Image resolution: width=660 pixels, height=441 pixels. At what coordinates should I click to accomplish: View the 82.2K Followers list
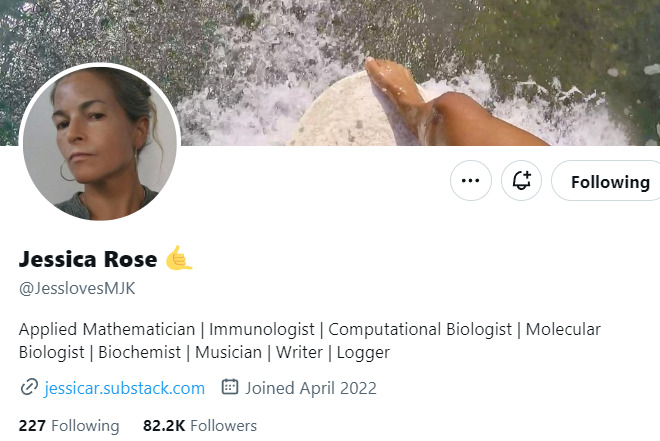pyautogui.click(x=200, y=425)
